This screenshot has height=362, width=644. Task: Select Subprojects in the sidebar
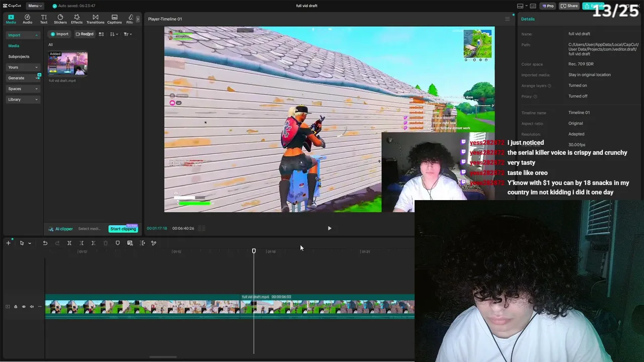click(19, 56)
